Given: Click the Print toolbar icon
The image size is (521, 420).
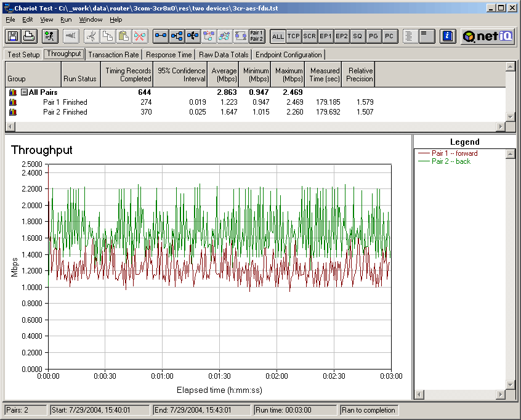Looking at the screenshot, I should click(x=28, y=36).
